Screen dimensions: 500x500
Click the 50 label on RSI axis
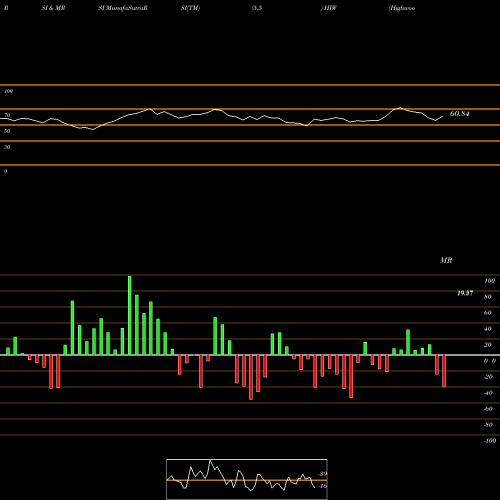7,131
